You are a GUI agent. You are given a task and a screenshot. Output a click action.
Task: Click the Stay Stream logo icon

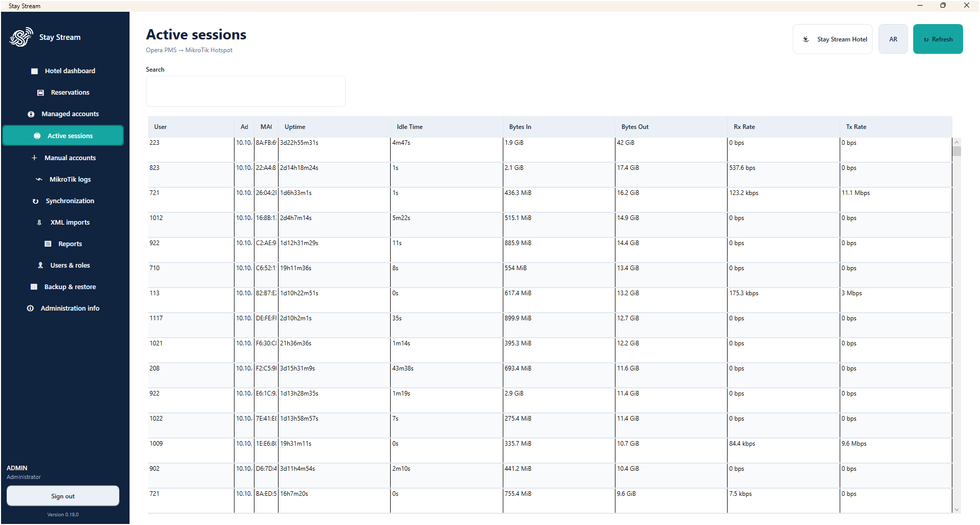[x=21, y=37]
